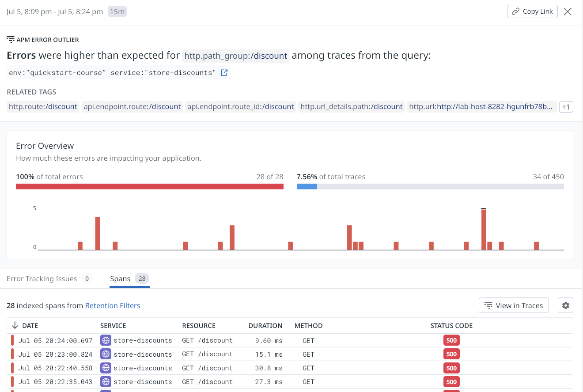Image resolution: width=583 pixels, height=392 pixels.
Task: Open View in Traces
Action: (x=514, y=305)
